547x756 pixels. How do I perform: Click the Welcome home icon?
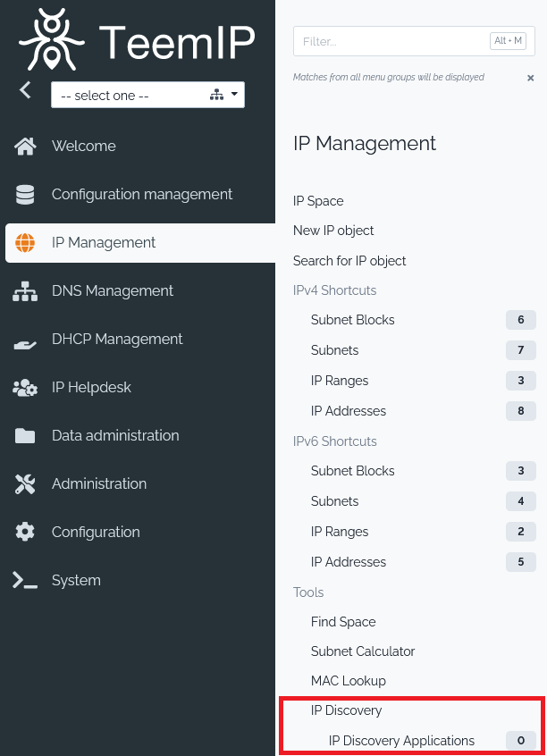(25, 147)
